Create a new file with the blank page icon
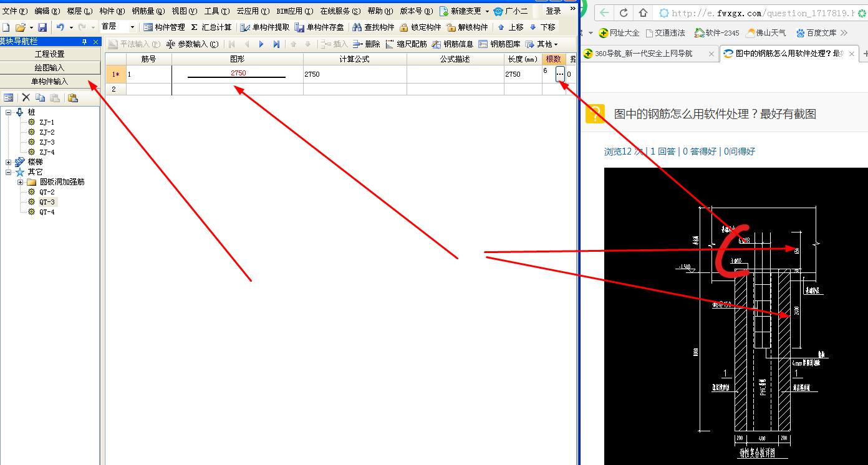Viewport: 868px width, 465px height. pyautogui.click(x=6, y=27)
